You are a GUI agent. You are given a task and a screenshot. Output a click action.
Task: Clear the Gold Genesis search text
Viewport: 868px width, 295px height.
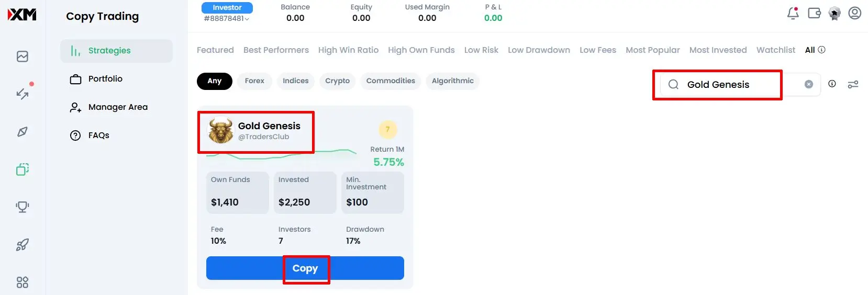coord(808,84)
